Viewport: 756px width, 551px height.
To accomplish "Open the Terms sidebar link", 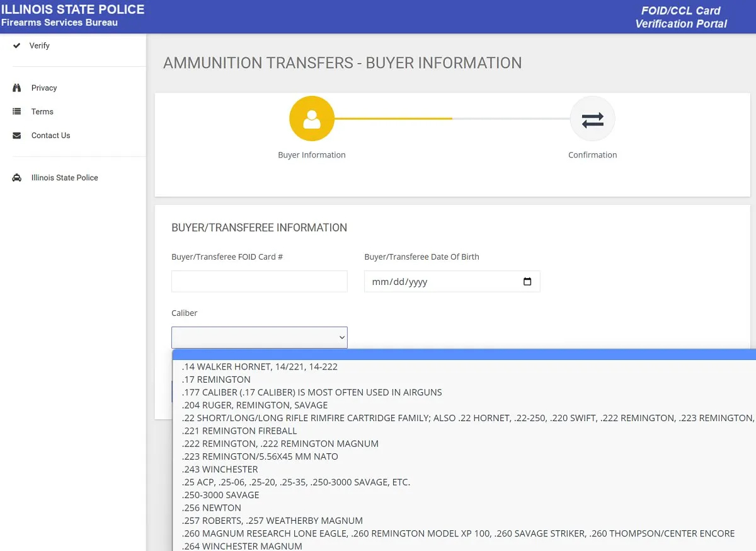I will 42,112.
